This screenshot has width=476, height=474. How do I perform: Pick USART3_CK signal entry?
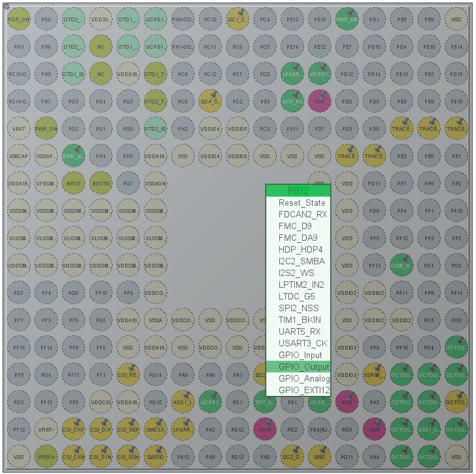pos(298,343)
